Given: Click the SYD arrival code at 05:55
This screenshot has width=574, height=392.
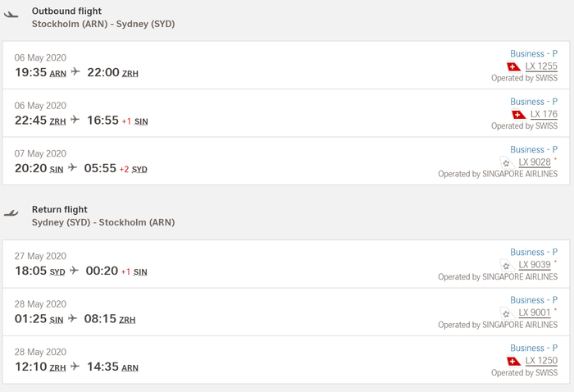Looking at the screenshot, I should click(x=139, y=170).
